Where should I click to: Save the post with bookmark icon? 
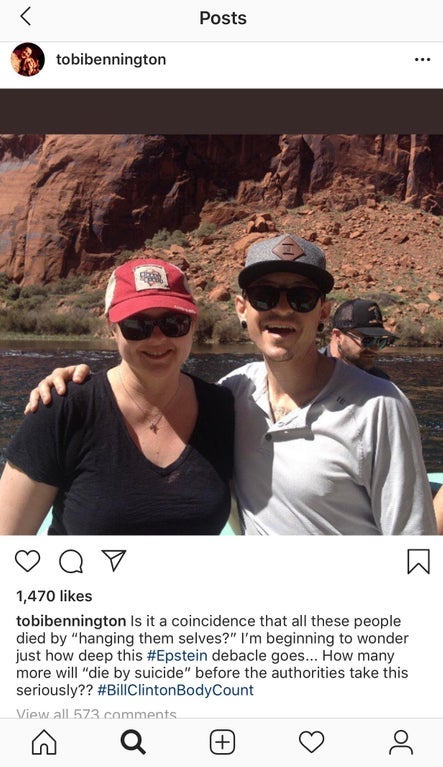coord(419,561)
